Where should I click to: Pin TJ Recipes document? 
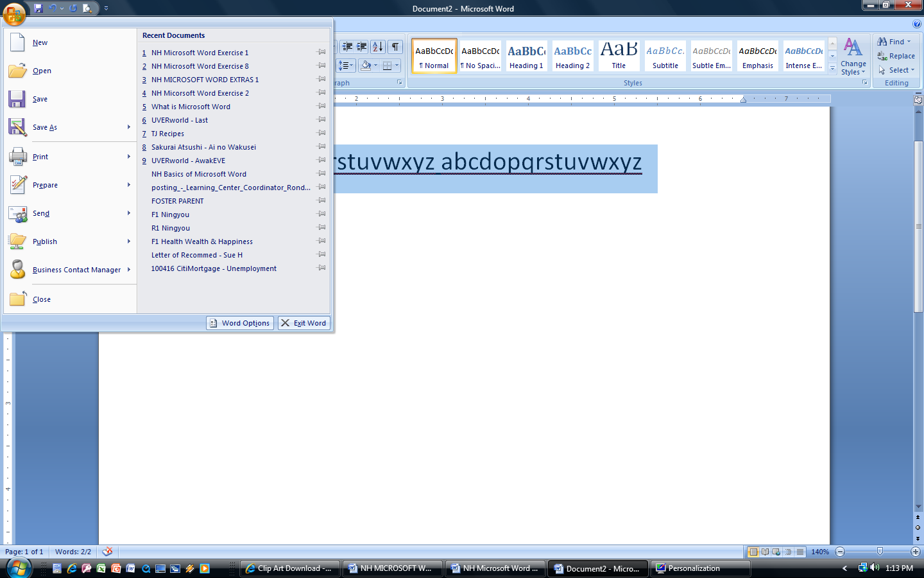(x=321, y=133)
